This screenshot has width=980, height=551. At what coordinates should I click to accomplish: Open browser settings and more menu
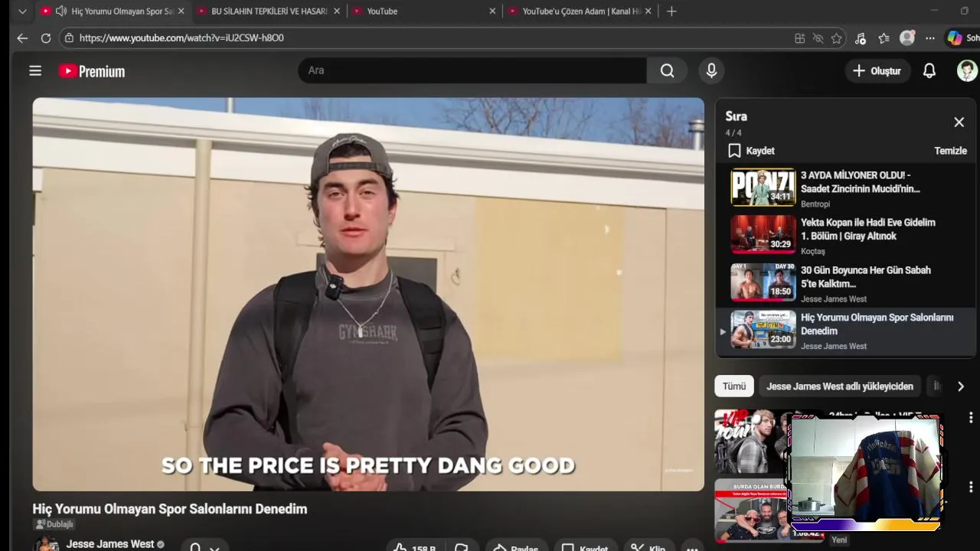point(930,38)
